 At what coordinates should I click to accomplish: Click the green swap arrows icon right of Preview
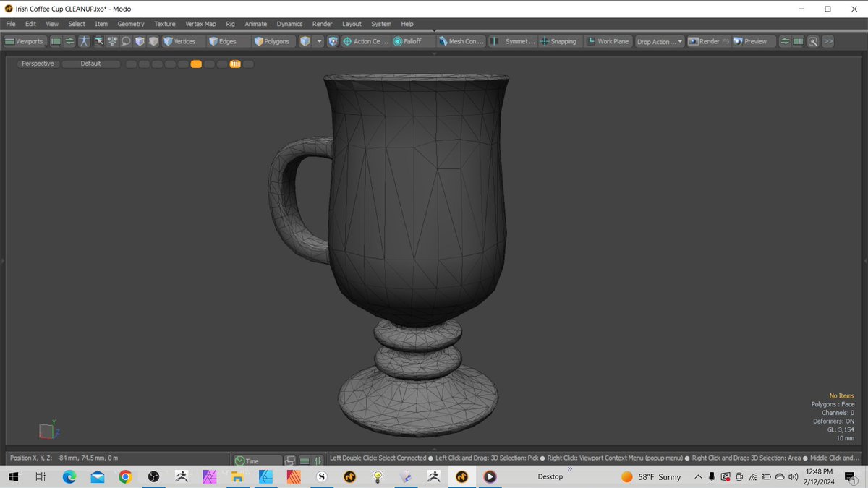786,41
